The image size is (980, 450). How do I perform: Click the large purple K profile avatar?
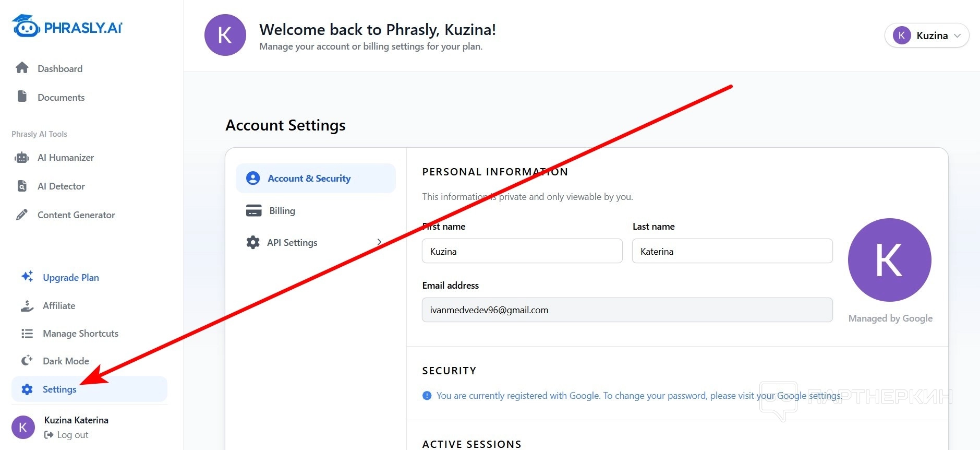pyautogui.click(x=889, y=260)
